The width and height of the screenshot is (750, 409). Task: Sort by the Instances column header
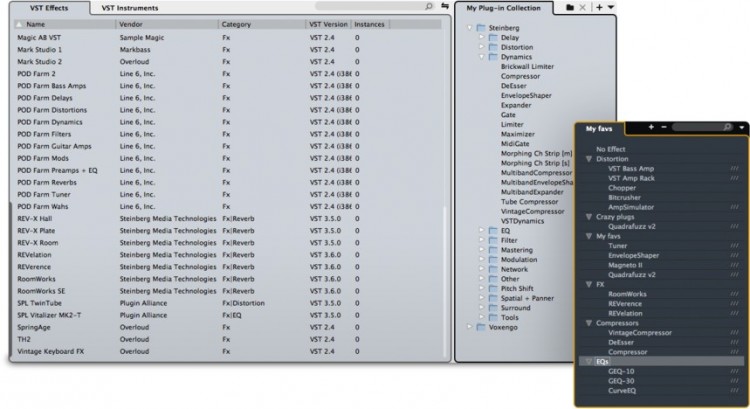[370, 24]
